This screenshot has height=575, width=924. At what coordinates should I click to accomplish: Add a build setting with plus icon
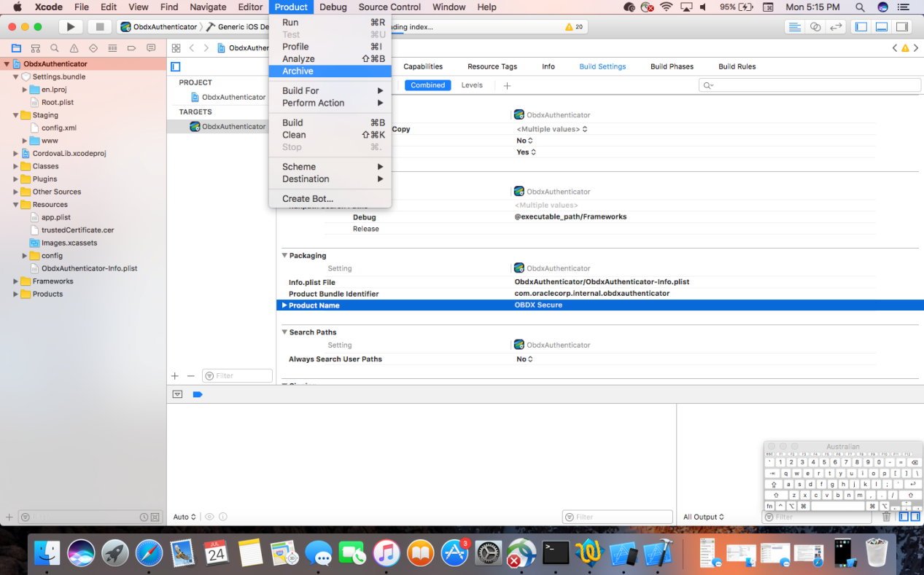pos(507,85)
